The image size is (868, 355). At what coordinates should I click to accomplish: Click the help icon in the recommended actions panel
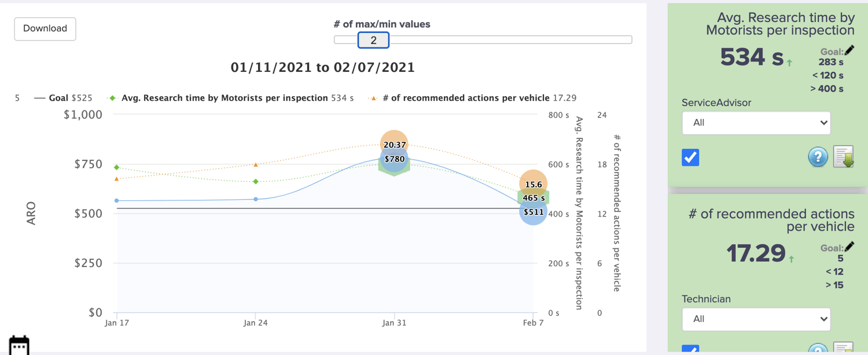point(818,351)
